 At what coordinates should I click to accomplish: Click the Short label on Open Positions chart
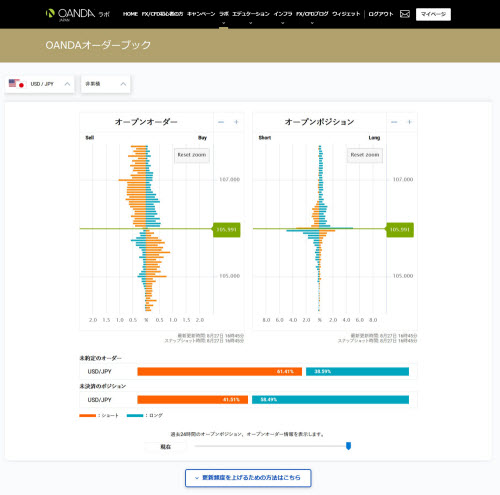(265, 138)
